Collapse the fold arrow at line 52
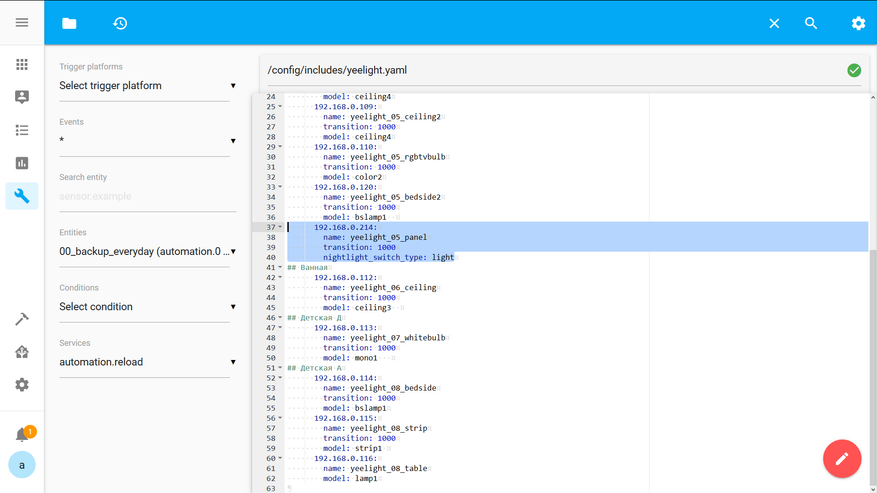 pos(280,378)
